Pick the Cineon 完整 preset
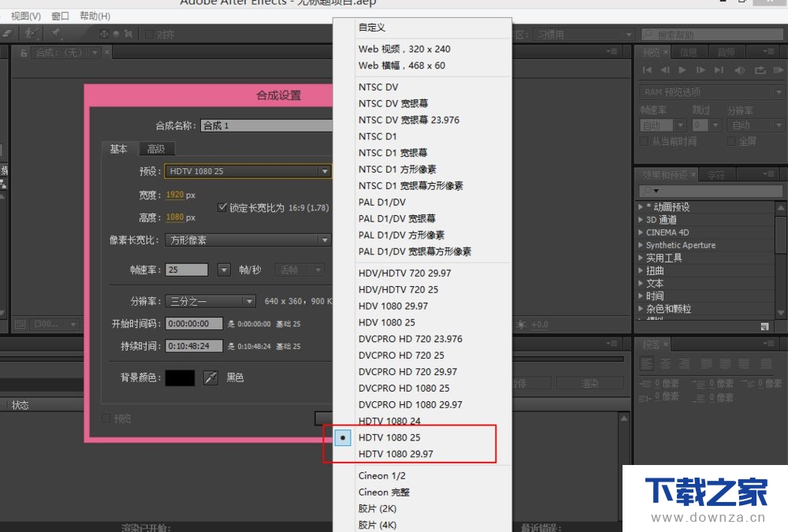This screenshot has height=532, width=788. tap(384, 493)
